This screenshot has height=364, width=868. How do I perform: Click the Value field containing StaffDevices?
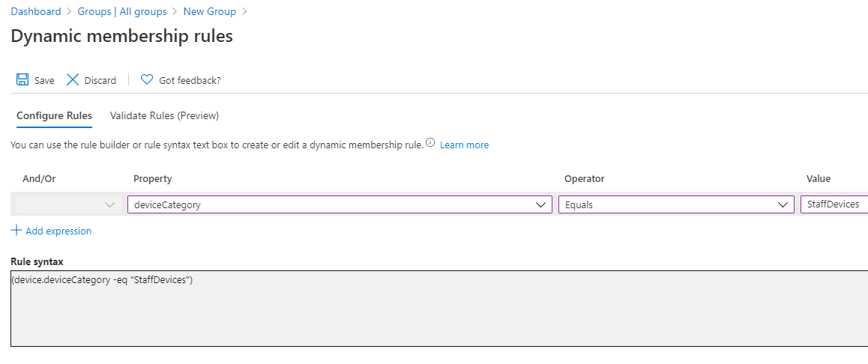pos(834,204)
